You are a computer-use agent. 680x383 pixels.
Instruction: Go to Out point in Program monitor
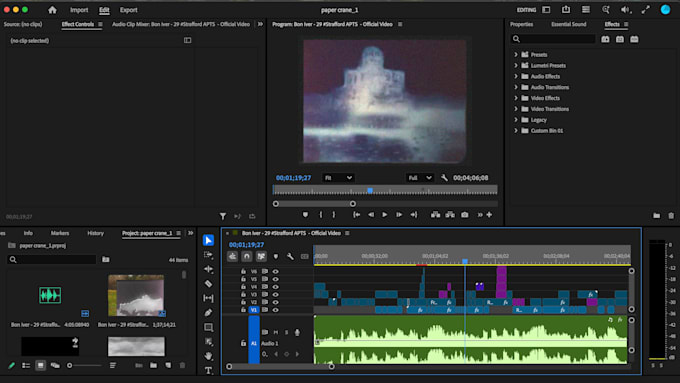414,215
